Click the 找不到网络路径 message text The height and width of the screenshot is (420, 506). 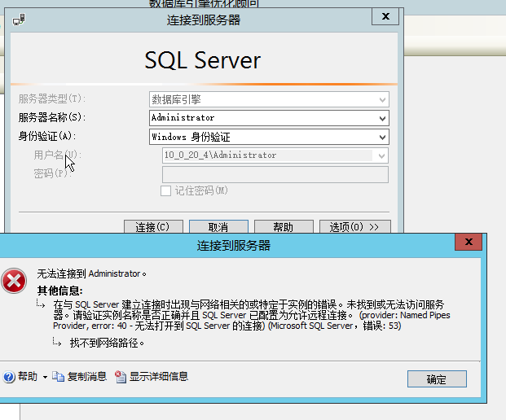coord(107,343)
